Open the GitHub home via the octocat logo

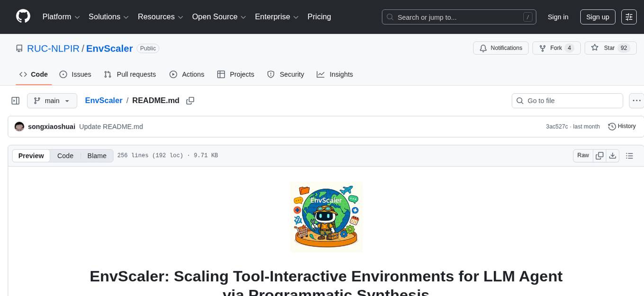tap(23, 17)
